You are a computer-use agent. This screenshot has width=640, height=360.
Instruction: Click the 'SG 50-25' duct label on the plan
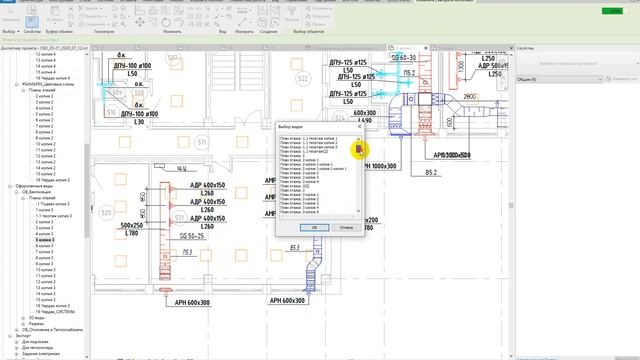tap(191, 236)
